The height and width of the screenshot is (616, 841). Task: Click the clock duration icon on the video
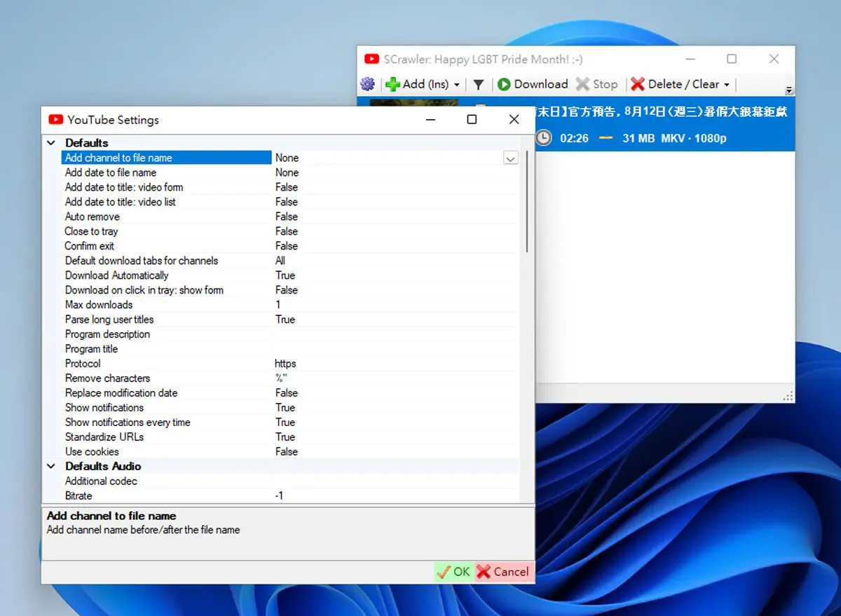click(x=543, y=138)
